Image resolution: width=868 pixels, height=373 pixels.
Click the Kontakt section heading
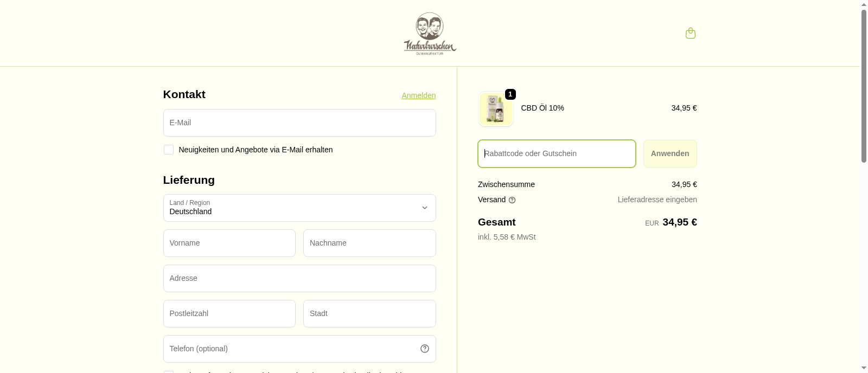point(184,94)
